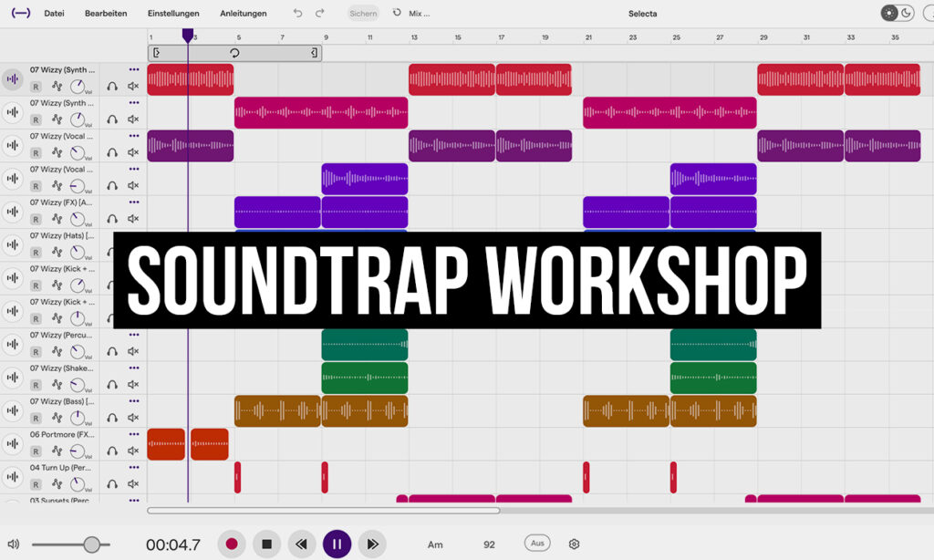Toggle the cycle loop icon in the loop bar
The width and height of the screenshot is (934, 560).
coord(234,53)
